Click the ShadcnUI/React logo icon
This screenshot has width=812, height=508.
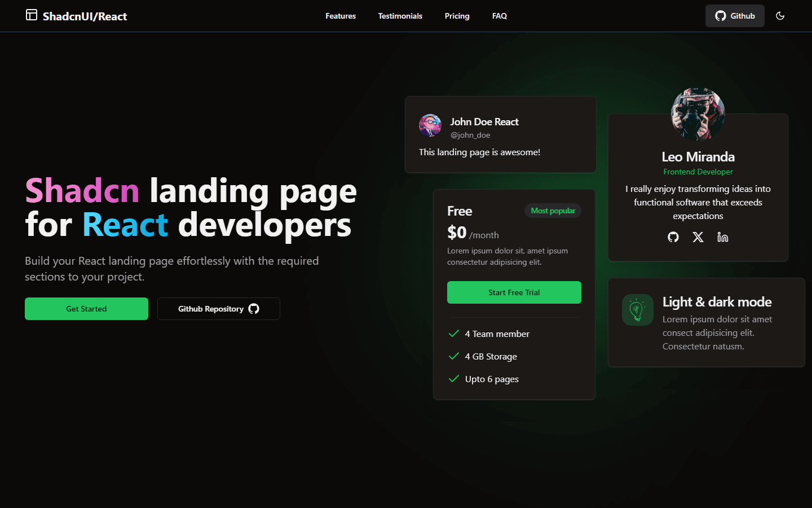[32, 15]
